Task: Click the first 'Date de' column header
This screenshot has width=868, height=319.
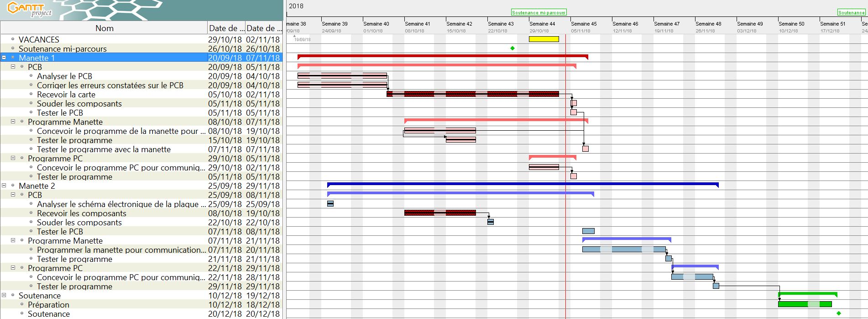Action: tap(226, 28)
